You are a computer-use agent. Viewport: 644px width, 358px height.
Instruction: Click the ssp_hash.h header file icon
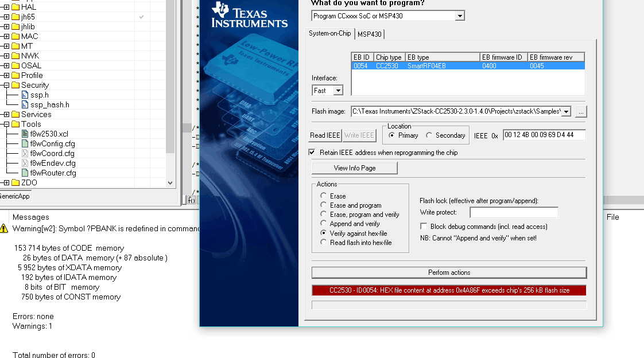pos(25,104)
